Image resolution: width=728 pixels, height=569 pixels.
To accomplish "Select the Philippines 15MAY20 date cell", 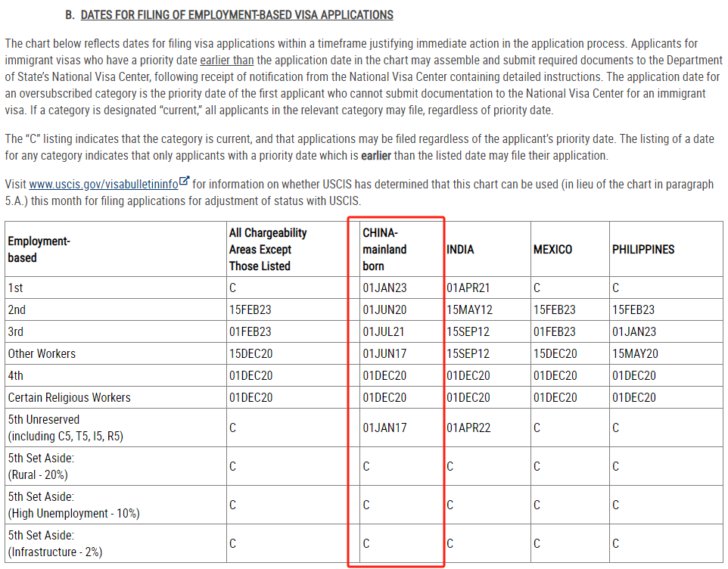I will pos(633,354).
